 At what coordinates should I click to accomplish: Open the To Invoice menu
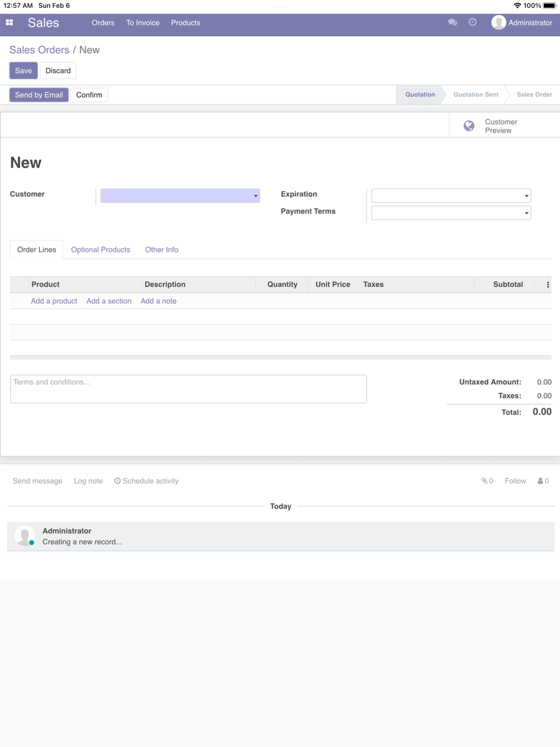(143, 23)
